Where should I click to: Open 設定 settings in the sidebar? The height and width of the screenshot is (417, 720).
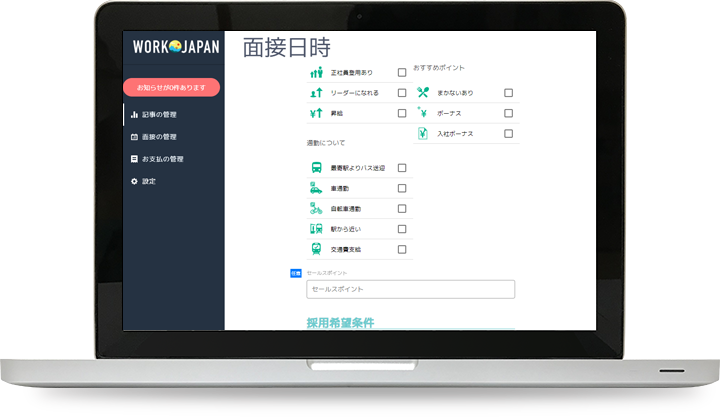149,181
